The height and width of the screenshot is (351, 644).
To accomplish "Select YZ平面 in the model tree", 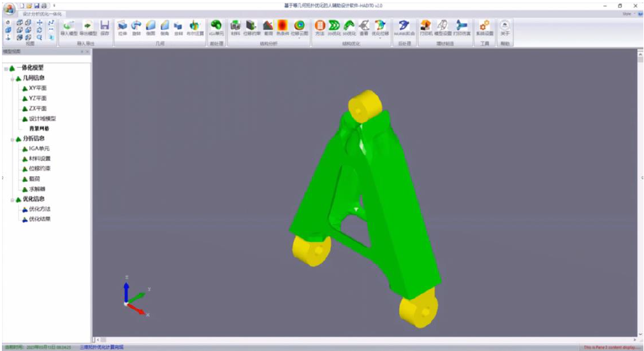I will point(38,98).
